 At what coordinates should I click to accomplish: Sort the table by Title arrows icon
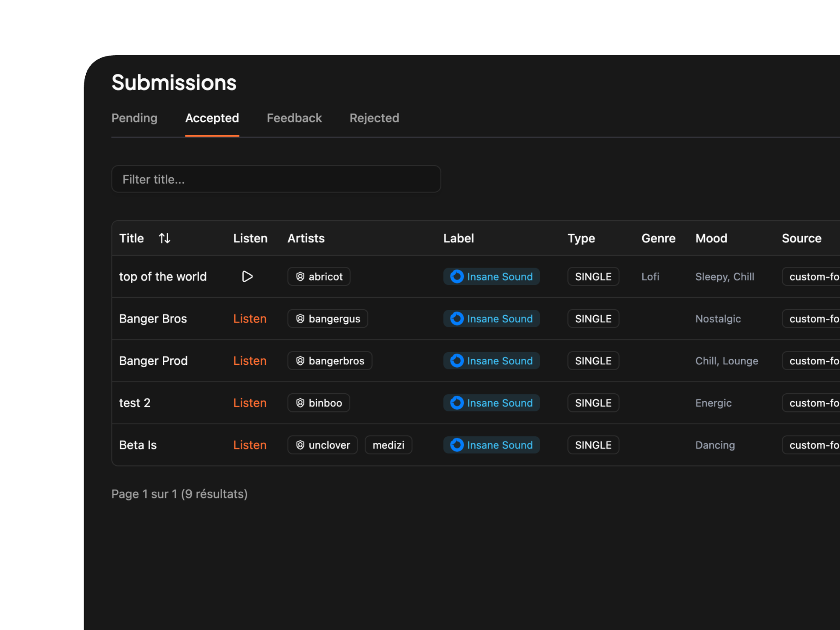164,238
